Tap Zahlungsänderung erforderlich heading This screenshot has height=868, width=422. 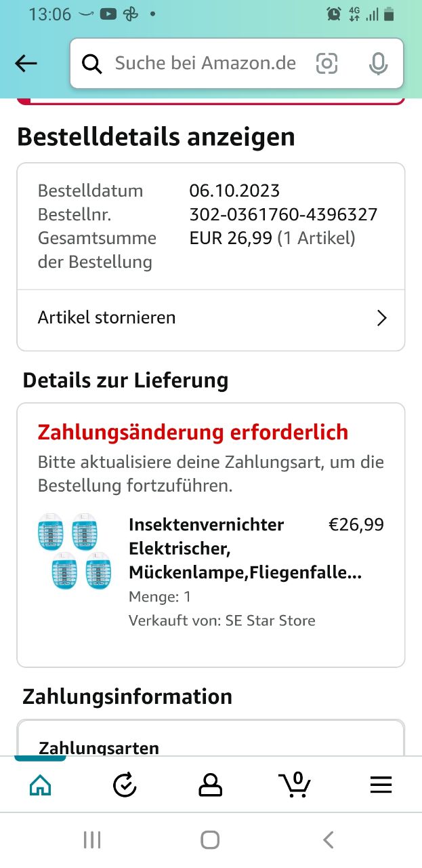coord(193,432)
